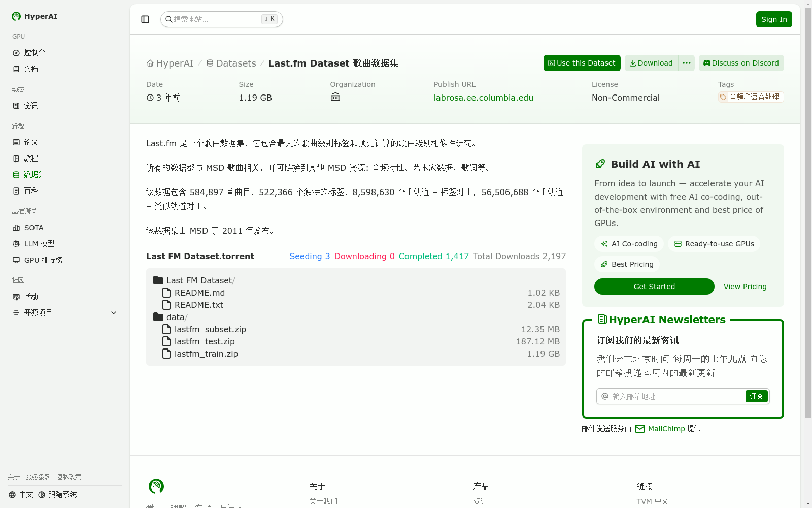Click the README.md file icon
Image resolution: width=812 pixels, height=508 pixels.
pyautogui.click(x=166, y=293)
